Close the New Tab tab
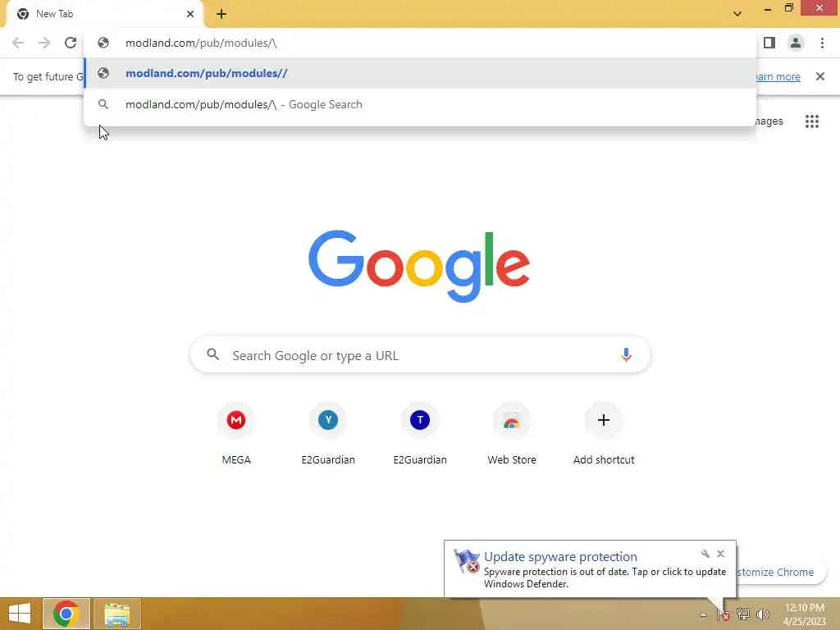Image resolution: width=840 pixels, height=630 pixels. pos(190,14)
